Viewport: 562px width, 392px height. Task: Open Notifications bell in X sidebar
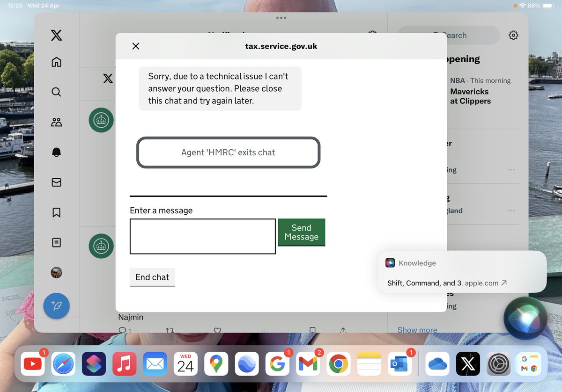click(x=56, y=152)
